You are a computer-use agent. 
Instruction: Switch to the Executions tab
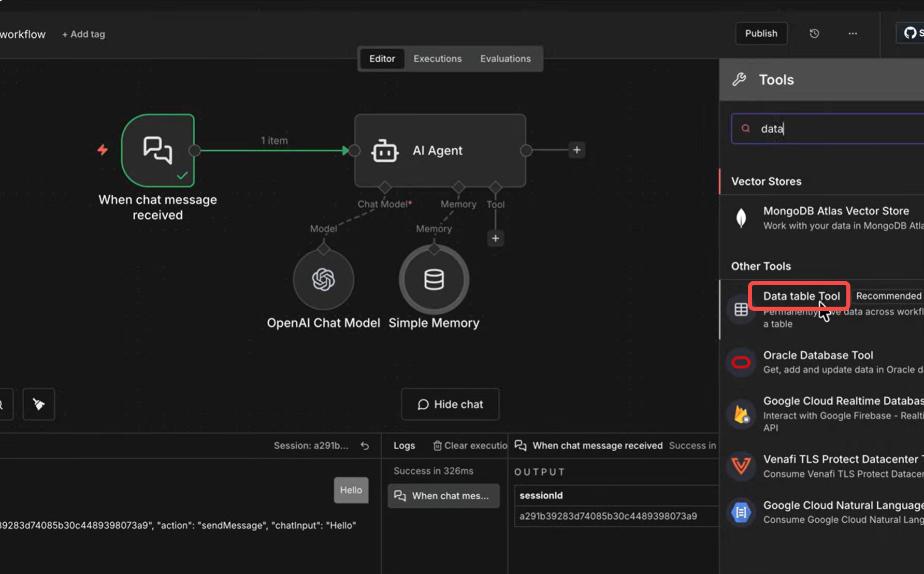438,59
